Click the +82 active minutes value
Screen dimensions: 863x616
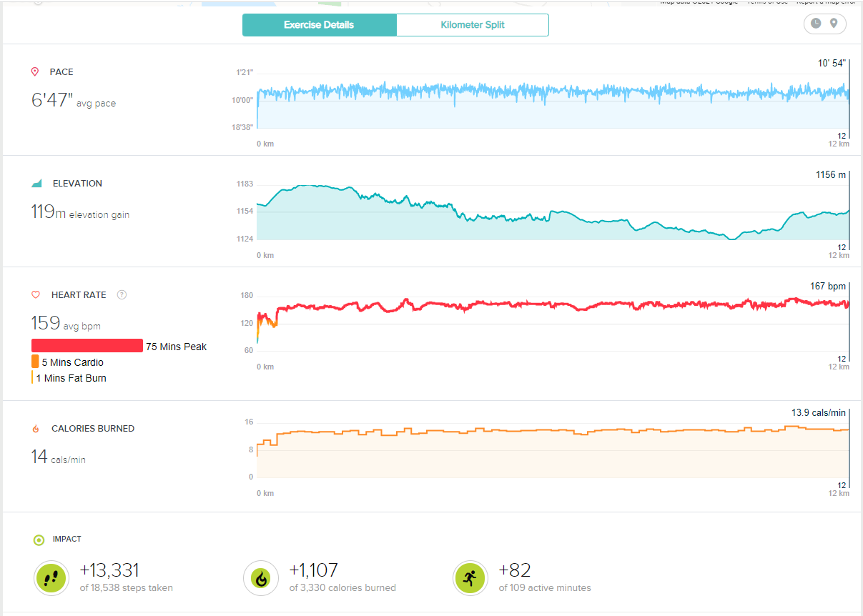pyautogui.click(x=515, y=570)
